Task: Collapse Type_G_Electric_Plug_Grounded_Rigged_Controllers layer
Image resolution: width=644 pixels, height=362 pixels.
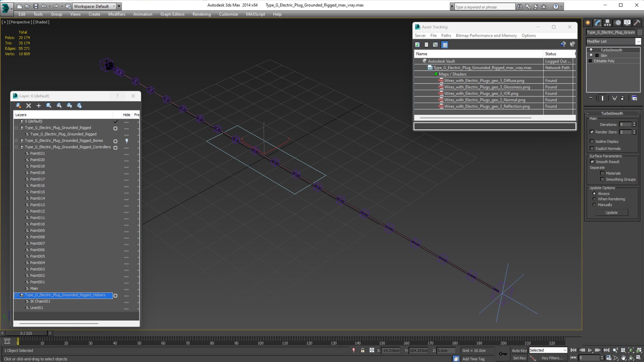Action: click(16, 147)
